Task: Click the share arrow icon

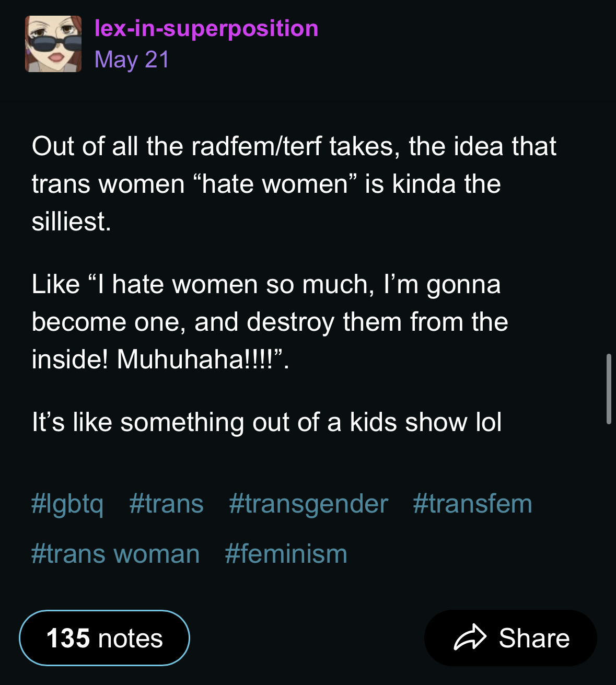Action: pyautogui.click(x=470, y=637)
